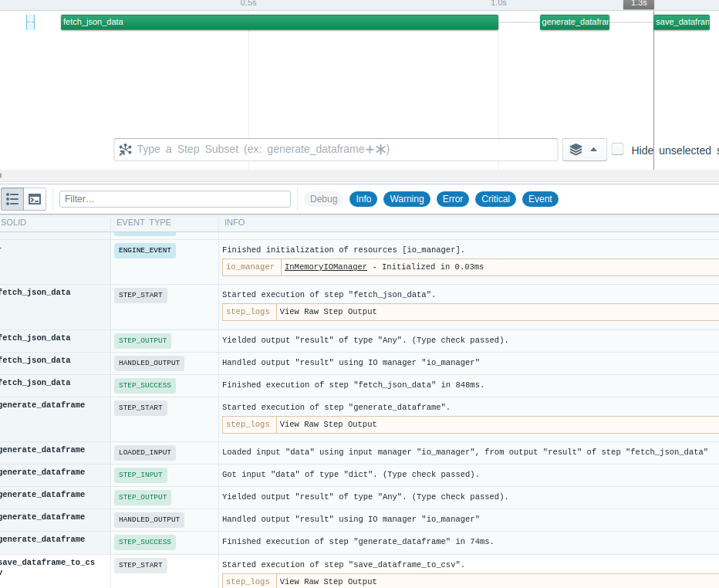Viewport: 719px width, 588px height.
Task: Click STEP_INPUT tag for generate_dataframe
Action: (x=140, y=475)
